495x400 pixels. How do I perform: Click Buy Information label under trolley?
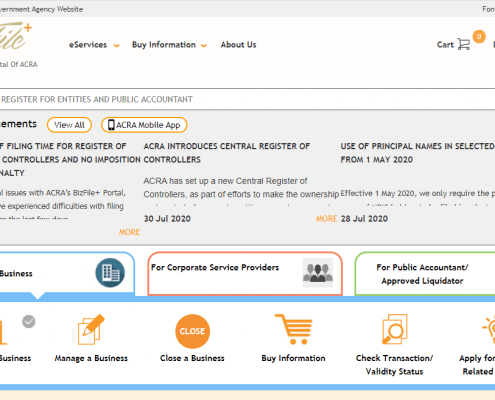293,358
